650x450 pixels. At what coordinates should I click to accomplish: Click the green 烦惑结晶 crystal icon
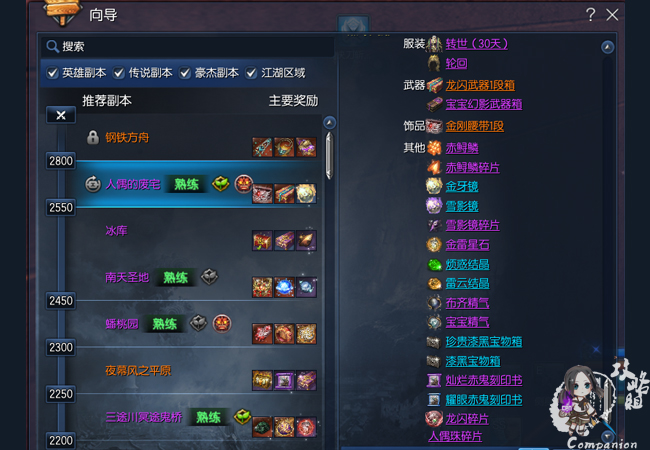click(x=434, y=264)
